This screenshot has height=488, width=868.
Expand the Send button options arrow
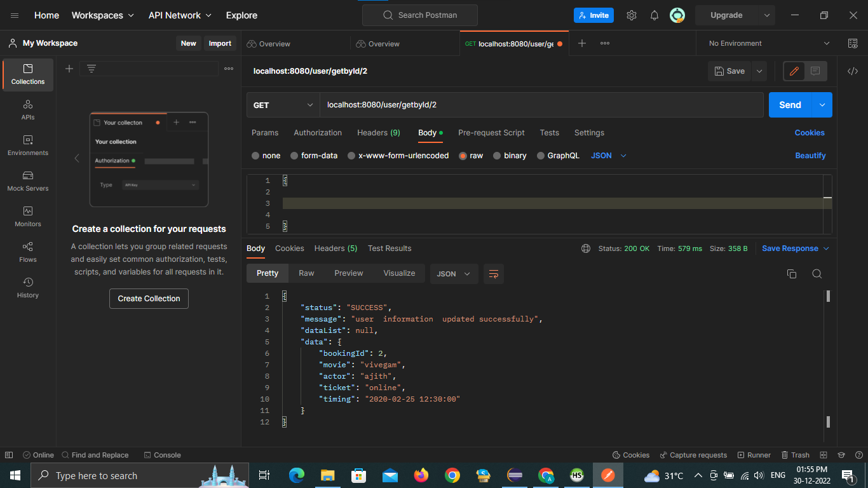point(822,105)
